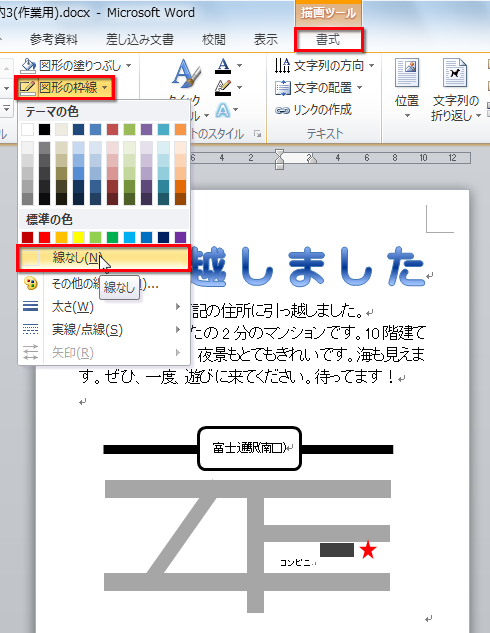Image resolution: width=490 pixels, height=633 pixels.
Task: Pick white theme color swatch
Action: 27,130
